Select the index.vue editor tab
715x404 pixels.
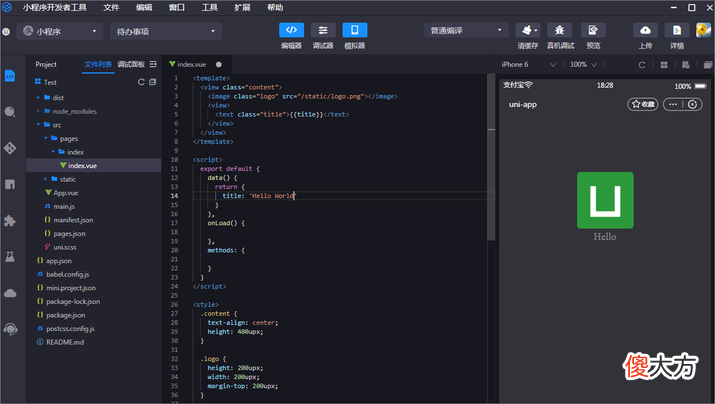click(x=195, y=64)
